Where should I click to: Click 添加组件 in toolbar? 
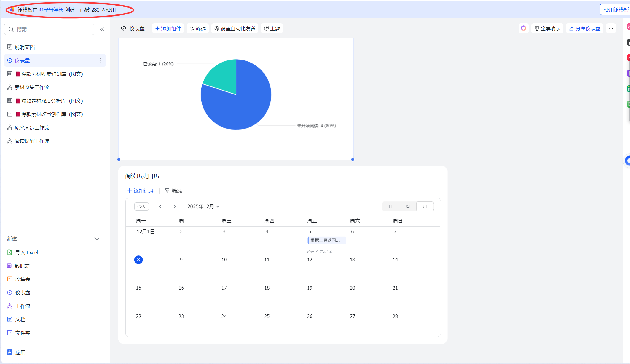[168, 29]
